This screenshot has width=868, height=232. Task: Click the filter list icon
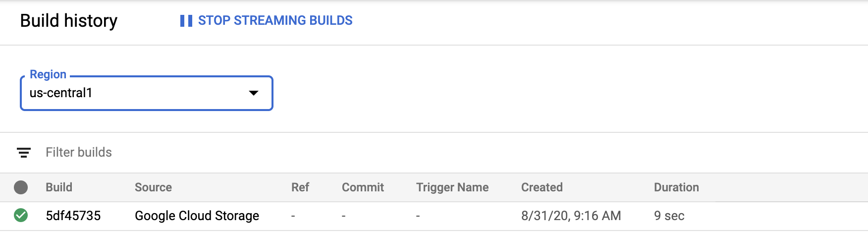coord(24,152)
